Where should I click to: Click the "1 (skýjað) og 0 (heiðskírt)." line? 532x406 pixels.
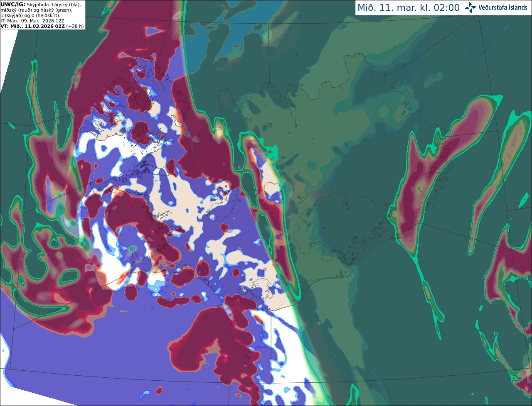[x=30, y=15]
